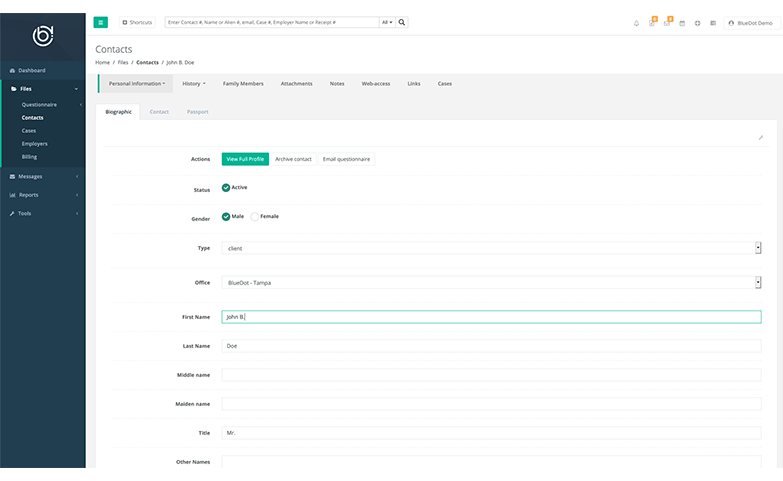Expand the Personal Information menu
Screen dimensions: 783x481
[136, 84]
